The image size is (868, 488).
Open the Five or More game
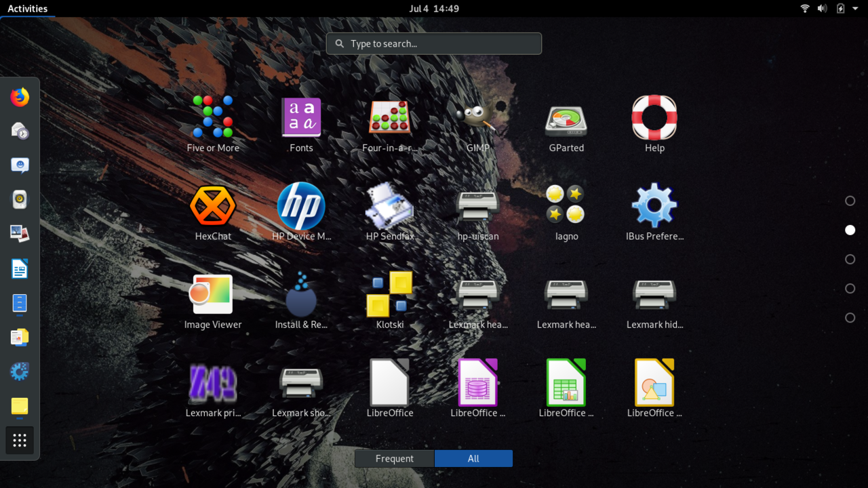point(213,124)
